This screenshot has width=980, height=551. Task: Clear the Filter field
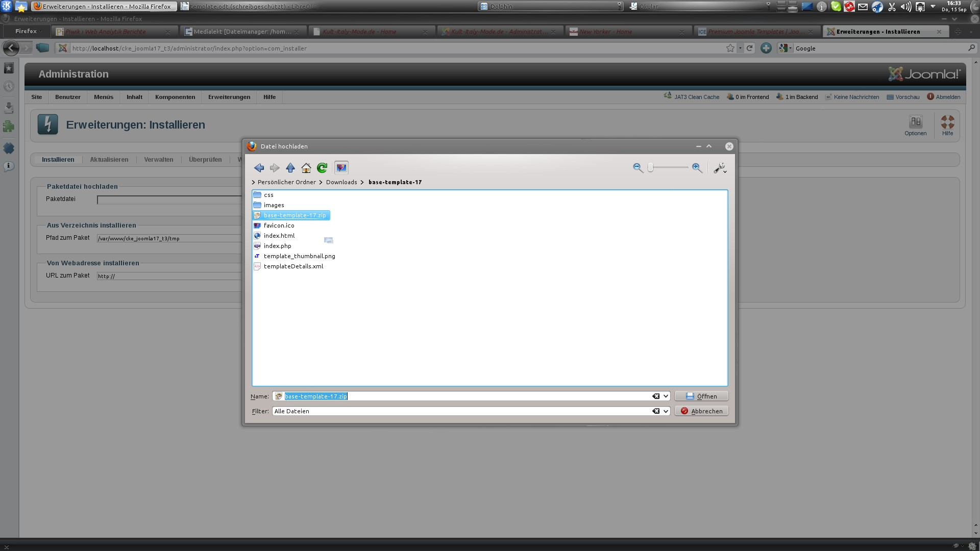(656, 411)
